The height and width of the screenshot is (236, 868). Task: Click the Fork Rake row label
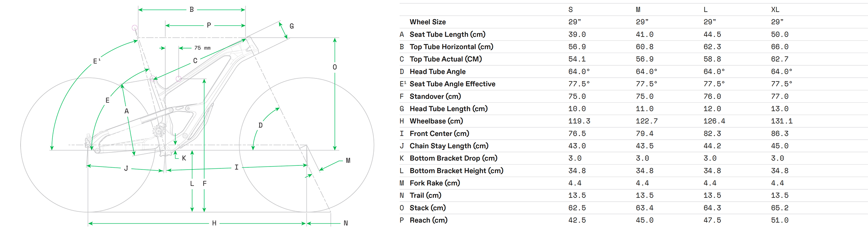pyautogui.click(x=435, y=183)
